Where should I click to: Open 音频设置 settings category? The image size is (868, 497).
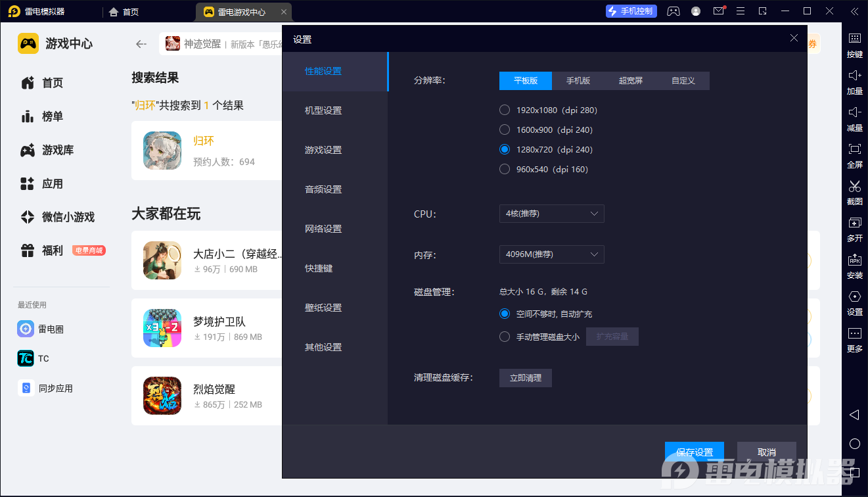(x=335, y=189)
